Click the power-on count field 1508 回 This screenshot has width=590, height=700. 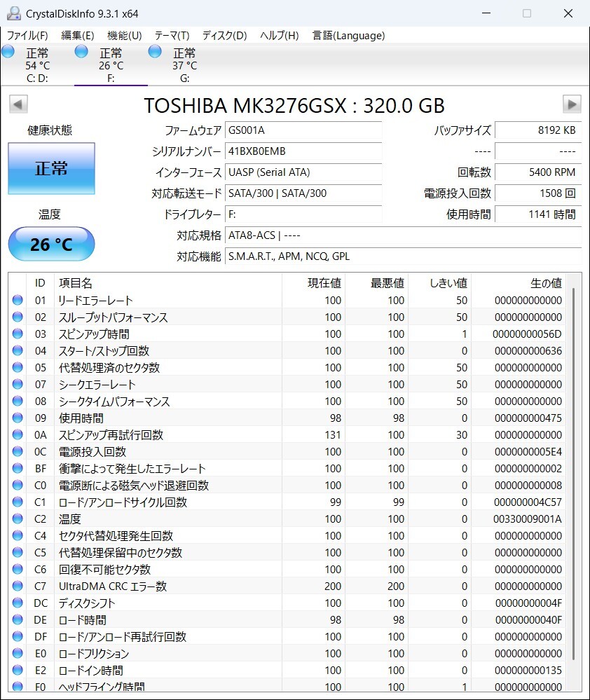click(x=538, y=193)
